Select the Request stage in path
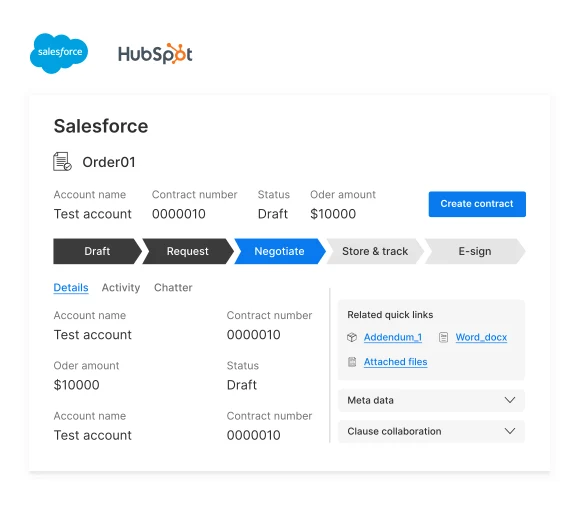 click(188, 251)
